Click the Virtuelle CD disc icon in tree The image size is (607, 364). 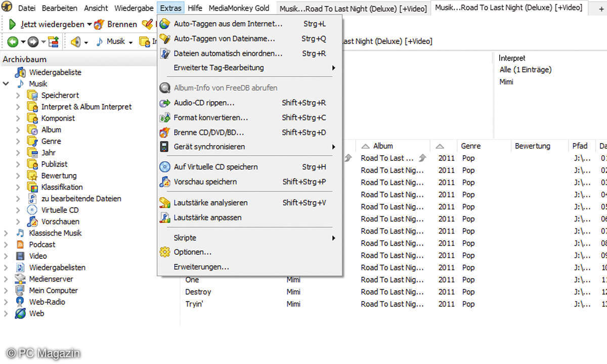coord(32,210)
